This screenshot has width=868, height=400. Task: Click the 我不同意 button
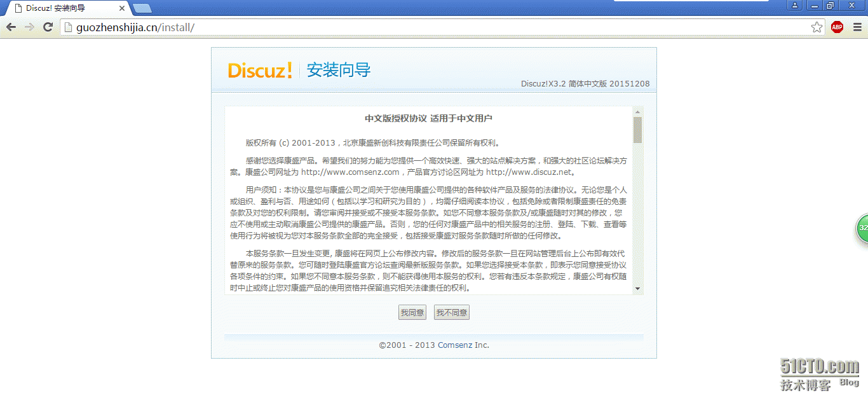[x=452, y=312]
